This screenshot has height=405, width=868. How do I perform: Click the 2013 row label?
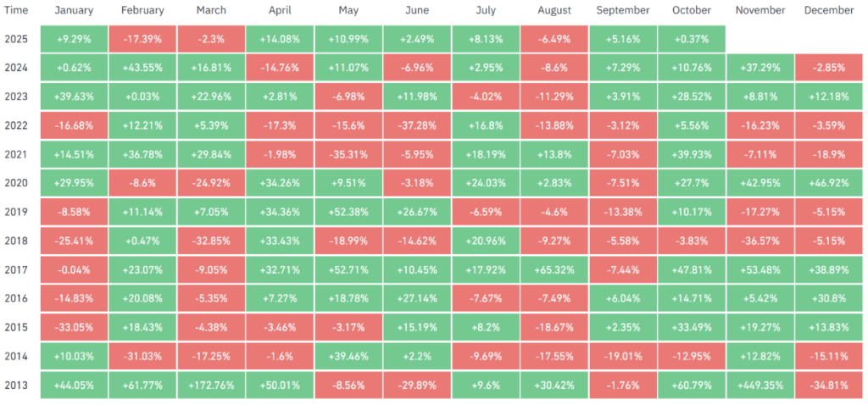click(18, 386)
